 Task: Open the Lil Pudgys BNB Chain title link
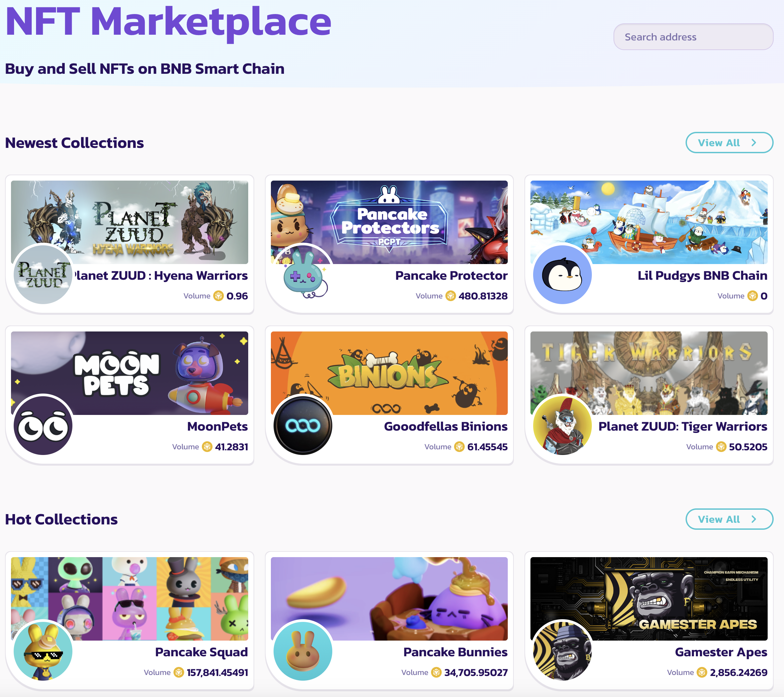702,276
